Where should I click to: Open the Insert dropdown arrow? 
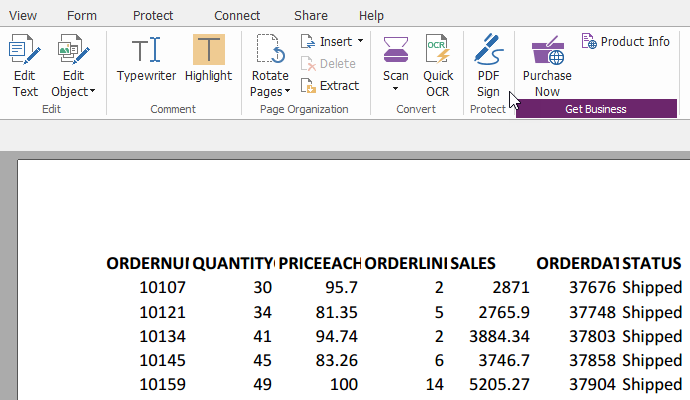pyautogui.click(x=360, y=41)
